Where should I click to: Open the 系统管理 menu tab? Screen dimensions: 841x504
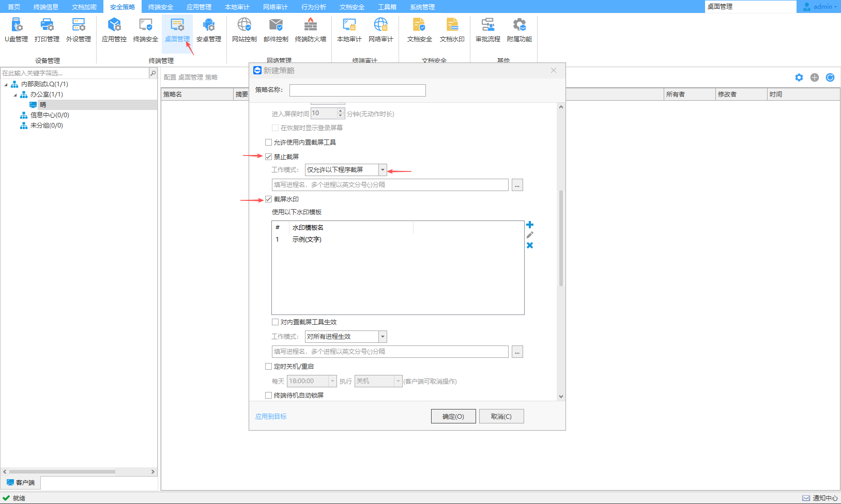422,7
